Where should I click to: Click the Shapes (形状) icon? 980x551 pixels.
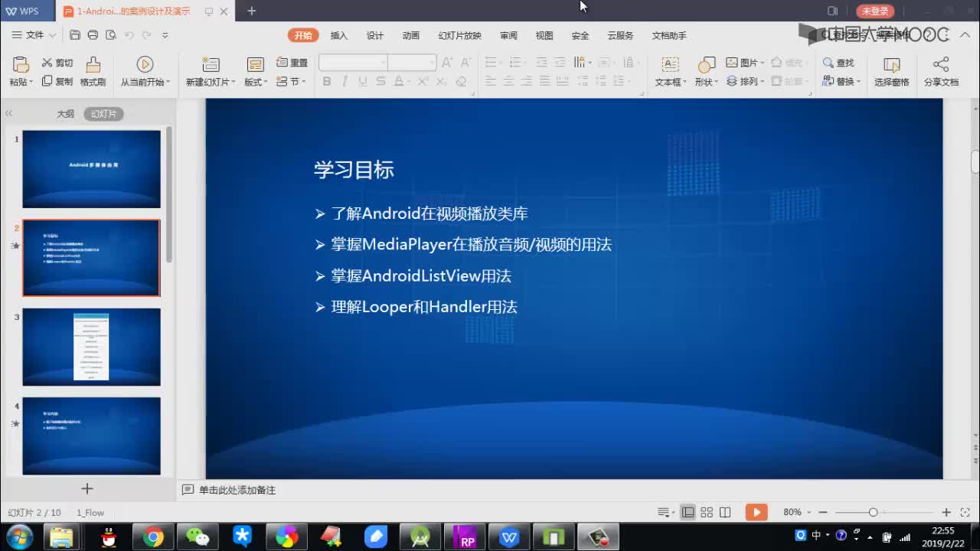[706, 65]
